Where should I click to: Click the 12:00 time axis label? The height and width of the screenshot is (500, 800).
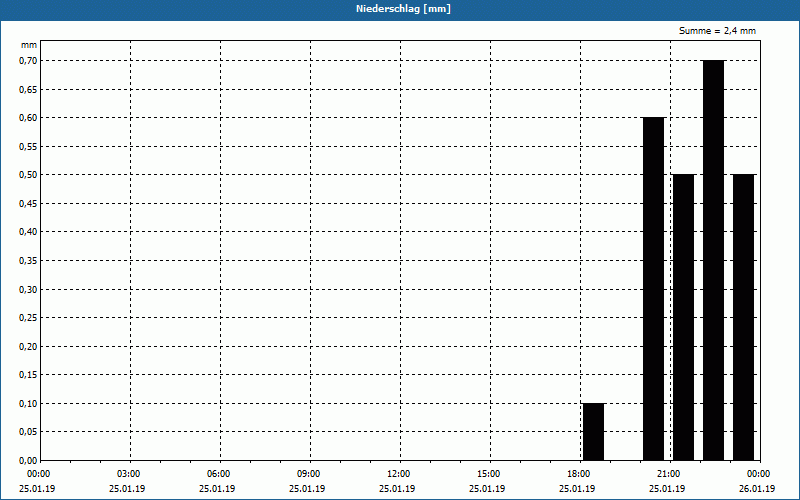pyautogui.click(x=397, y=474)
